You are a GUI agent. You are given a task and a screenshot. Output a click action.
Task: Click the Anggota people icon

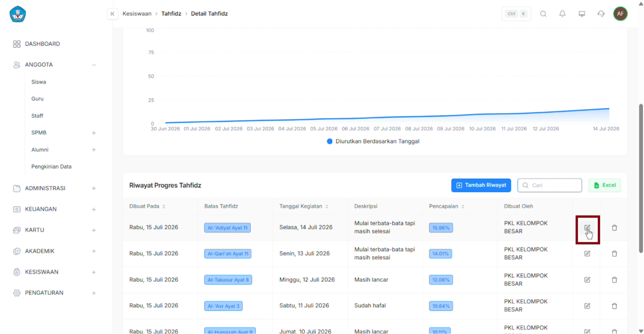(x=17, y=65)
